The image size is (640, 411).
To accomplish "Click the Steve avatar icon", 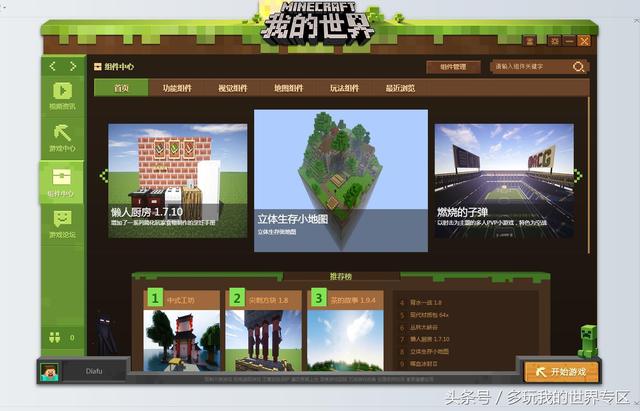I will tap(49, 371).
